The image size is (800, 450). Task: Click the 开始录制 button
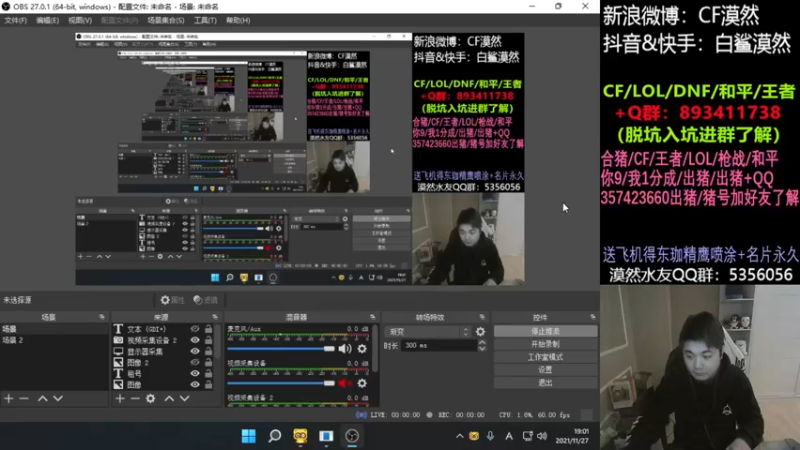[x=545, y=344]
